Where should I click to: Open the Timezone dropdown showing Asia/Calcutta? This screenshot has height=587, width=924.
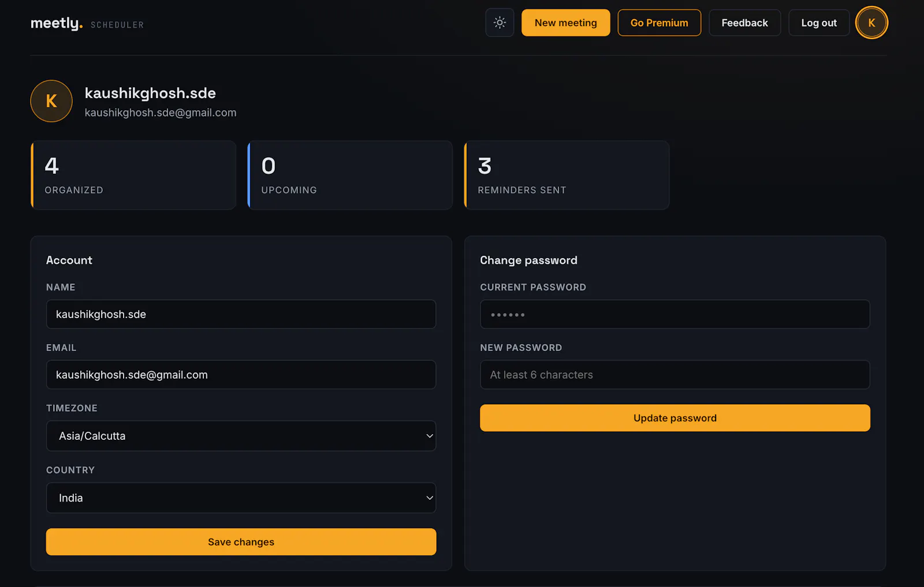click(x=241, y=436)
